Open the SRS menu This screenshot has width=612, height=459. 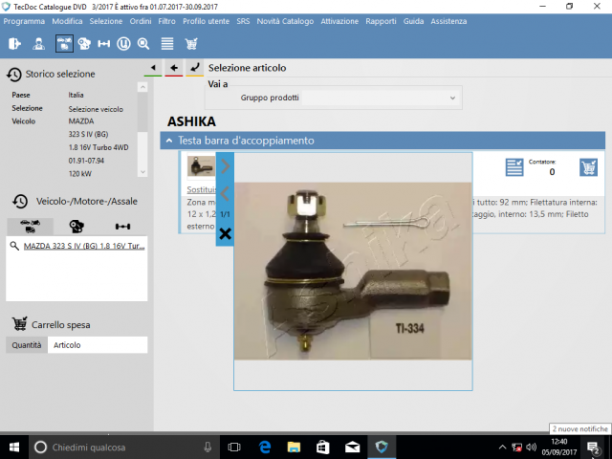click(243, 21)
